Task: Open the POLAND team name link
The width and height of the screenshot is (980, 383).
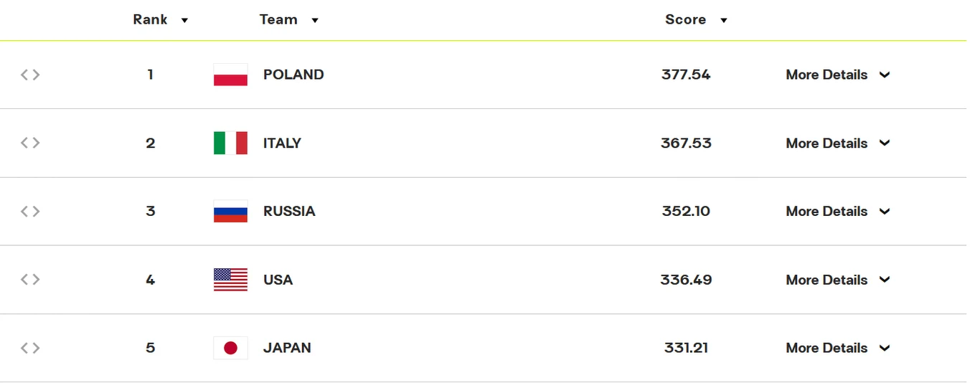Action: pyautogui.click(x=293, y=75)
